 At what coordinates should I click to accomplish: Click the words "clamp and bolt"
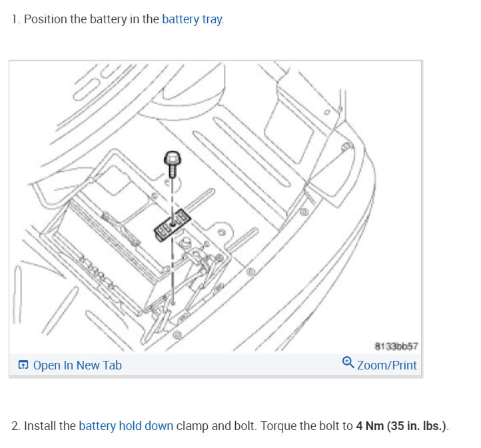tap(215, 425)
